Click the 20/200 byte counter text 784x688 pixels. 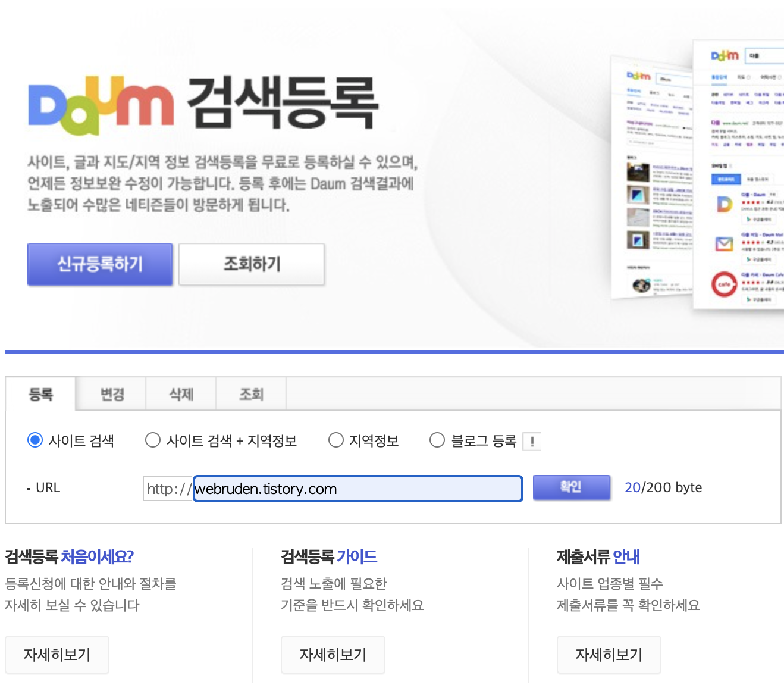(x=663, y=487)
